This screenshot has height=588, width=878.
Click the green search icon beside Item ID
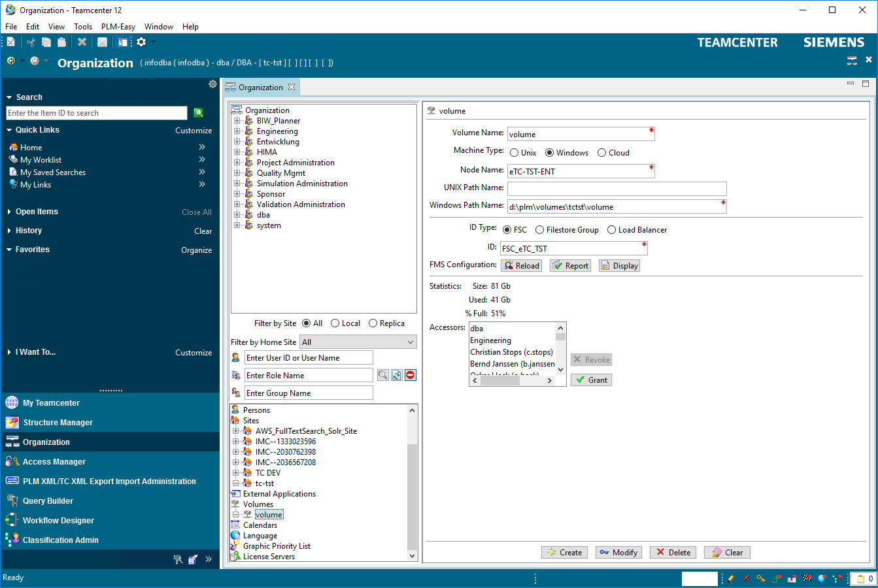point(198,113)
